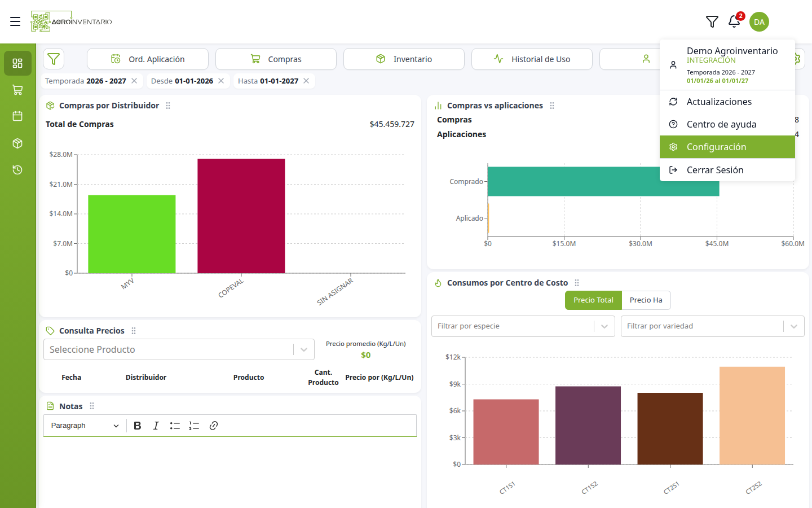Grab Notas widget drag handle
Image resolution: width=812 pixels, height=508 pixels.
(92, 406)
